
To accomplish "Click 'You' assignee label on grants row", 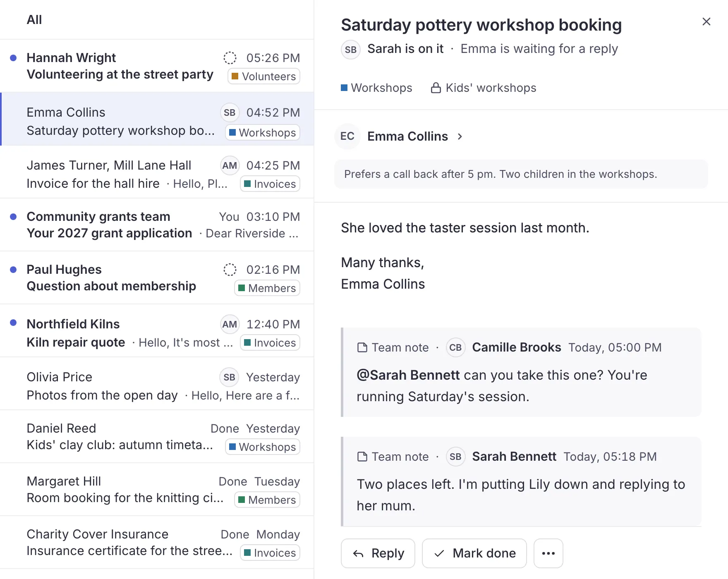I will (229, 217).
